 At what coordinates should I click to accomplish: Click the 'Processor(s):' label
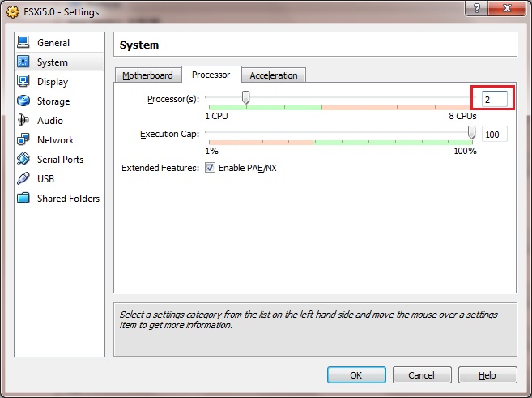173,99
